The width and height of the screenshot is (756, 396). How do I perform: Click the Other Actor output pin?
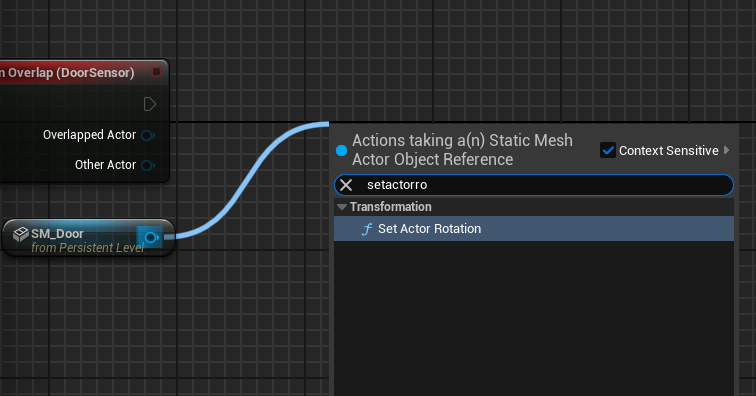click(x=148, y=165)
